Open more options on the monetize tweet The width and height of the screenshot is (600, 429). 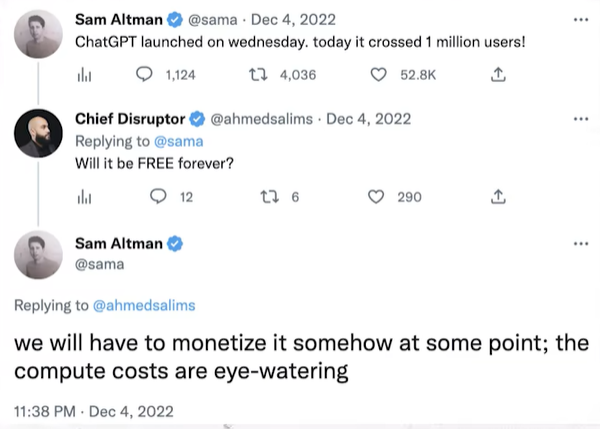tap(581, 244)
